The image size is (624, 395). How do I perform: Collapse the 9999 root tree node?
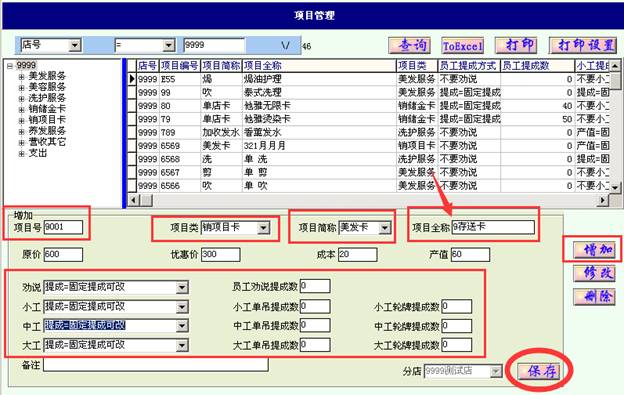10,66
